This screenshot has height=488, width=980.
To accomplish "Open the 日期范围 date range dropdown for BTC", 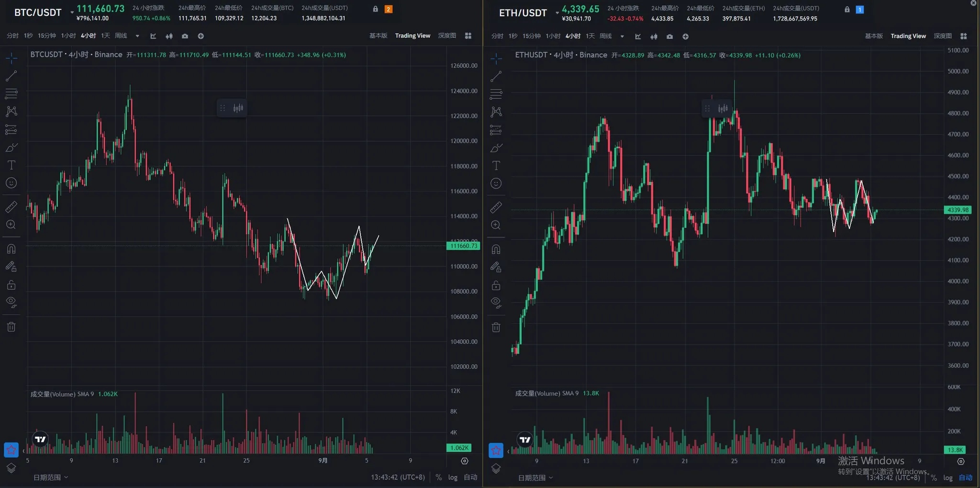I will point(51,477).
